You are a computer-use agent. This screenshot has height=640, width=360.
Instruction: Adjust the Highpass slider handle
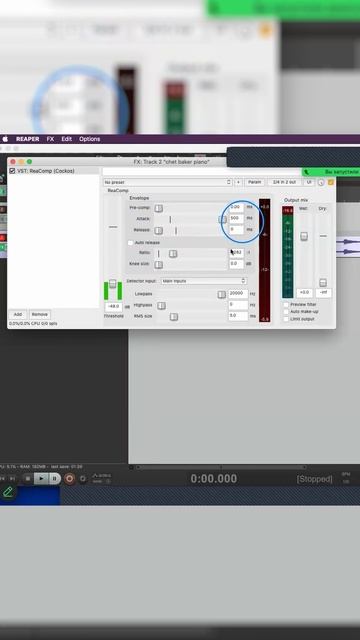(x=162, y=306)
